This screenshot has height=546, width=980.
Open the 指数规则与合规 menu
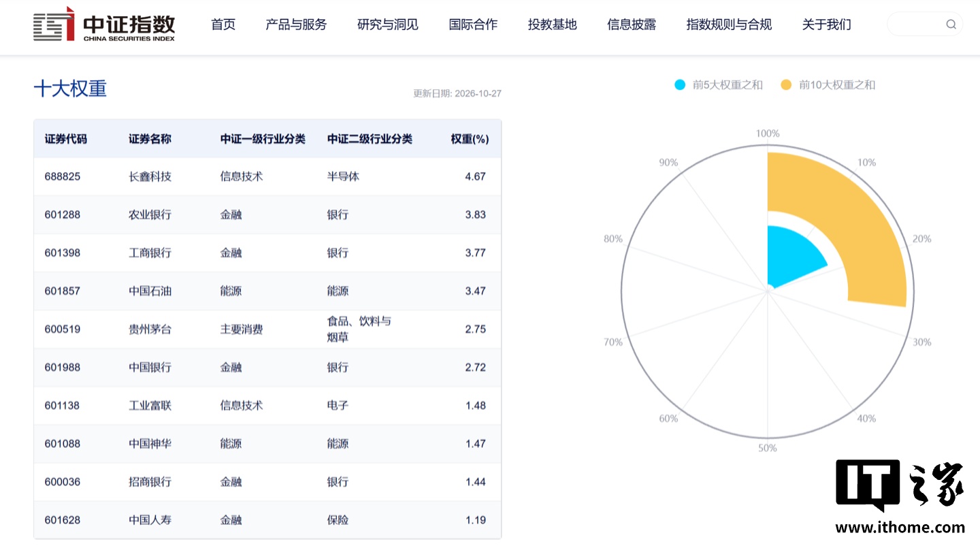point(729,25)
